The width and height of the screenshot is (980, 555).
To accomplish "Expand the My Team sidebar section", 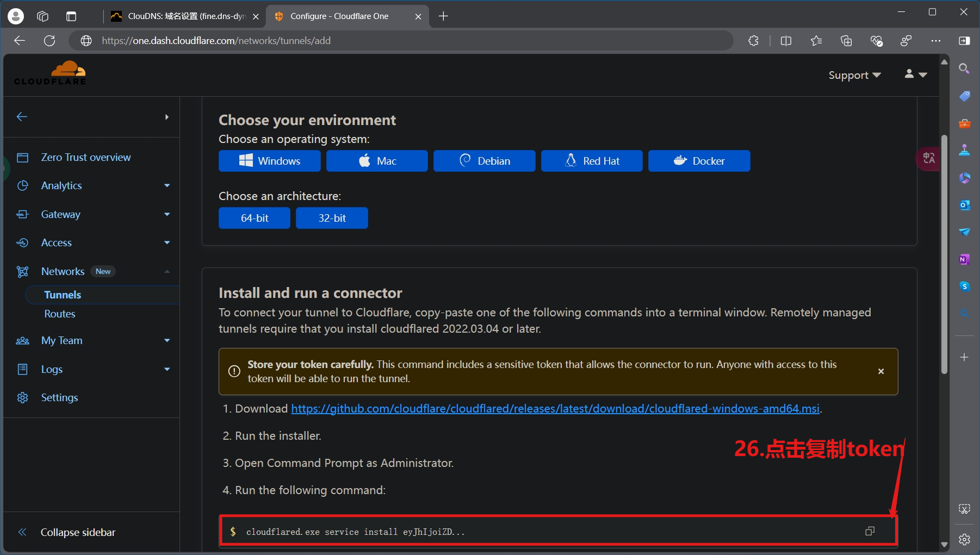I will pos(167,340).
